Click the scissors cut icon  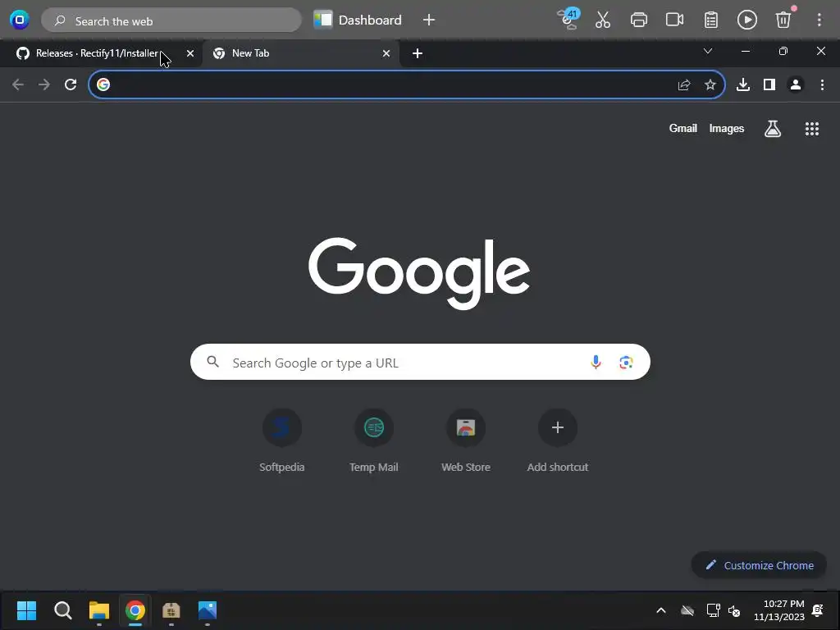(x=603, y=21)
